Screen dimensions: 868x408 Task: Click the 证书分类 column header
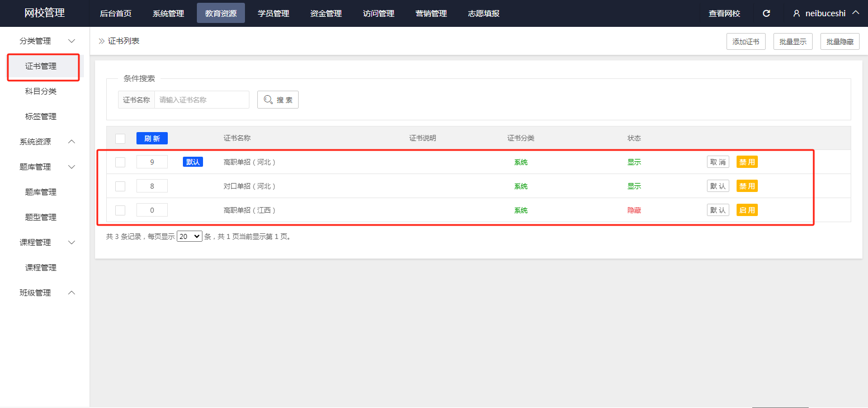pos(521,138)
